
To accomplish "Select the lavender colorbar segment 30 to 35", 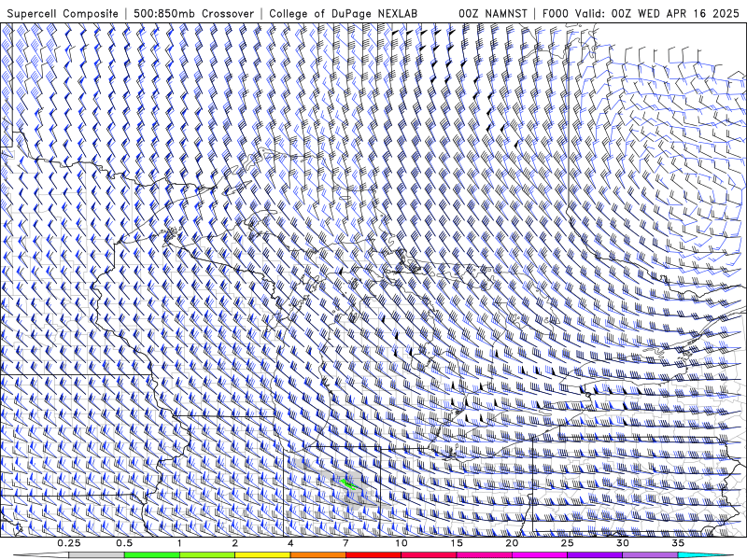I will point(650,555).
